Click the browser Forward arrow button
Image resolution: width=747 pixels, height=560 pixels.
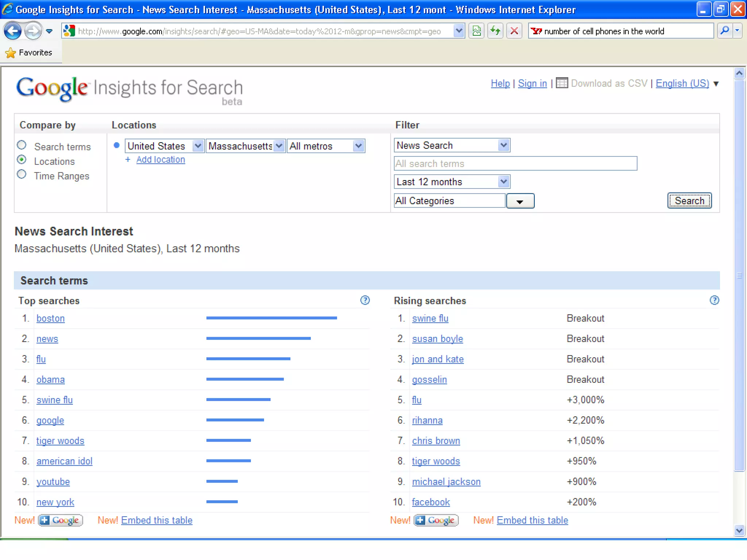click(33, 31)
